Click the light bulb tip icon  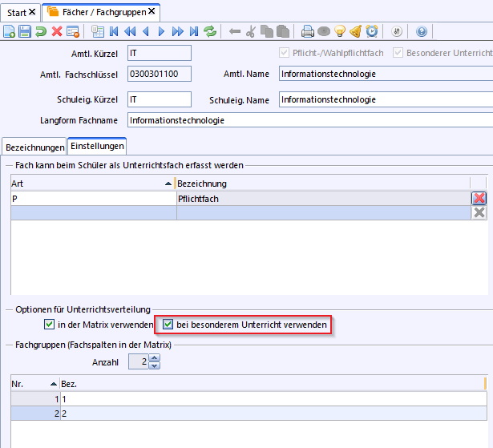[340, 31]
